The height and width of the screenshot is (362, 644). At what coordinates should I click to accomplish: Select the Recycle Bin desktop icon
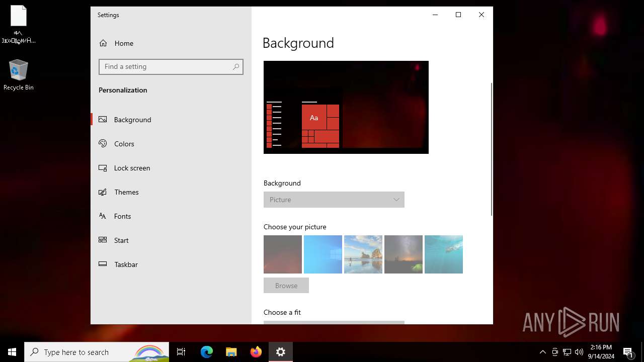coord(19,75)
